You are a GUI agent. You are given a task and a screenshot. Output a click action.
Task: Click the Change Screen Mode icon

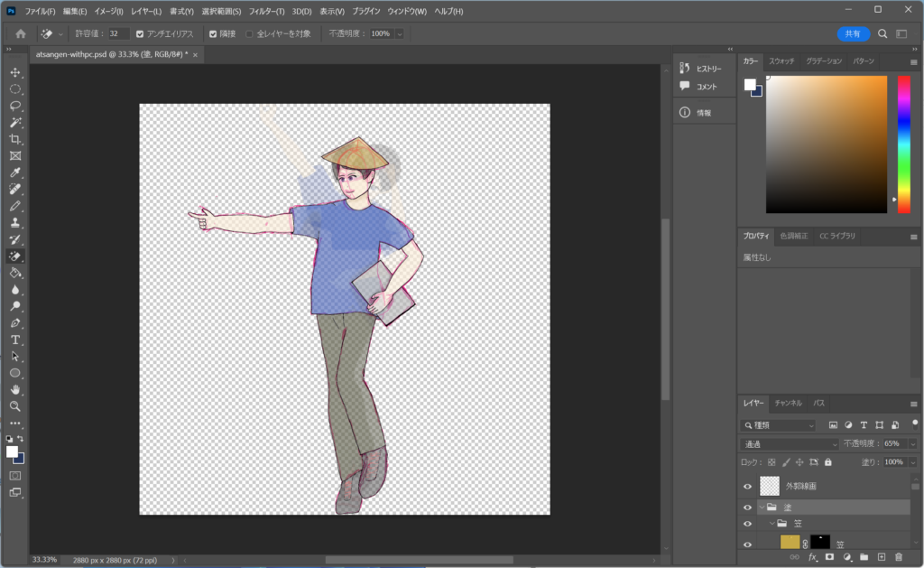[15, 492]
